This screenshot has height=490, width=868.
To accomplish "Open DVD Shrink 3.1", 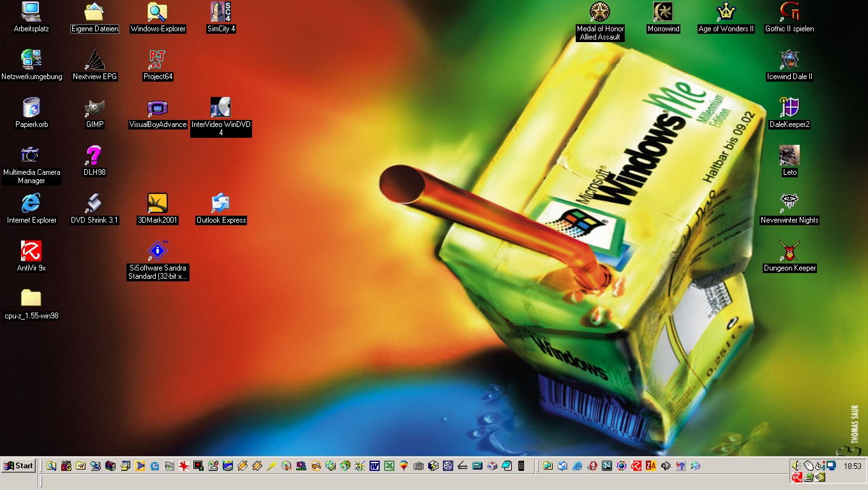I will pyautogui.click(x=94, y=203).
